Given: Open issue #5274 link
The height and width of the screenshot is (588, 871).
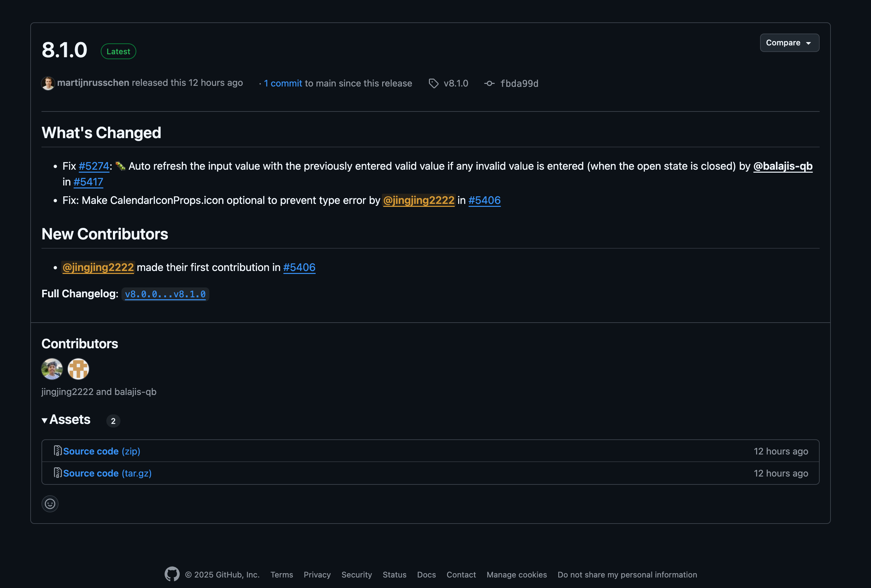Looking at the screenshot, I should pyautogui.click(x=94, y=166).
